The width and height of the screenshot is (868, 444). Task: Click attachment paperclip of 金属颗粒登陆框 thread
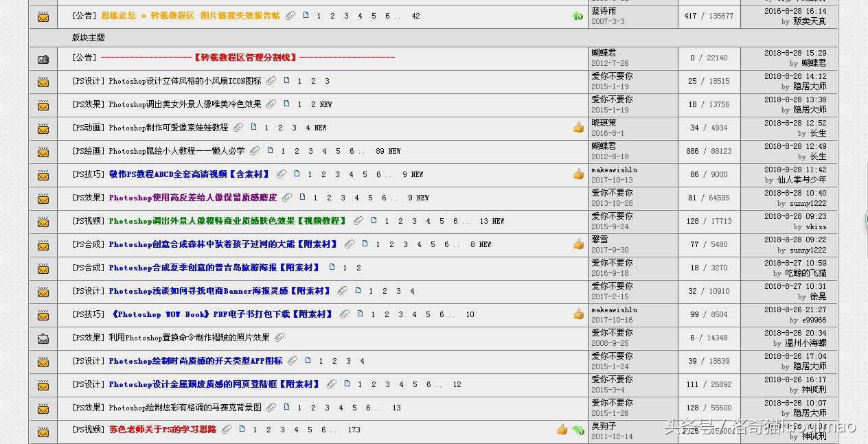pos(332,384)
